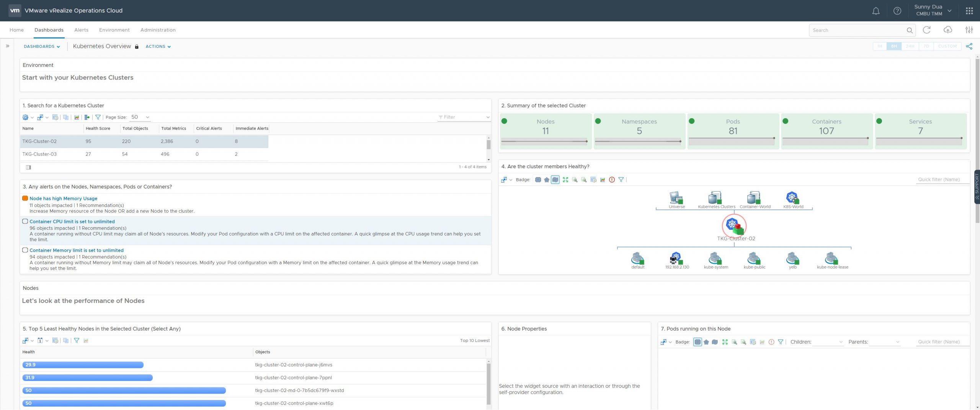Open 'Container CPU limit is set to unlimited' link

point(72,221)
